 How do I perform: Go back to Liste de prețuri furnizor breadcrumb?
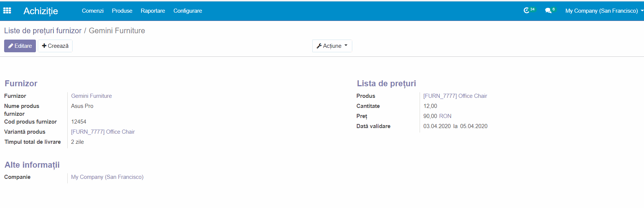pos(43,31)
